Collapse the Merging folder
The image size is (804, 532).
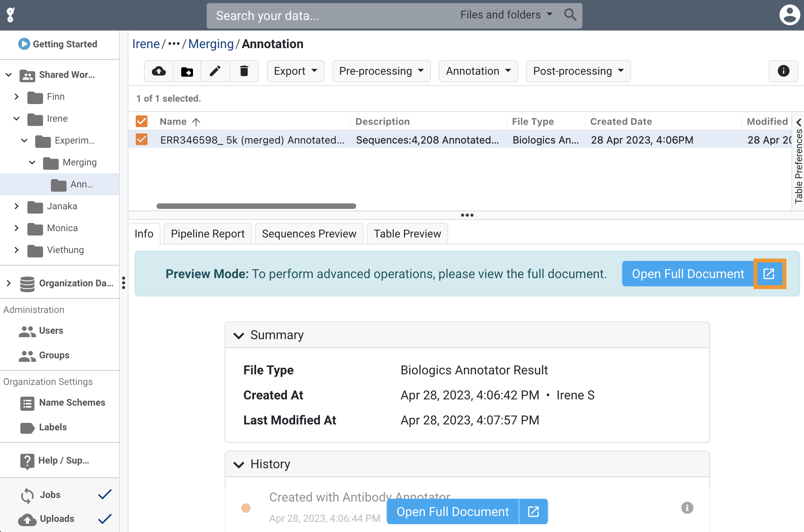coord(32,162)
